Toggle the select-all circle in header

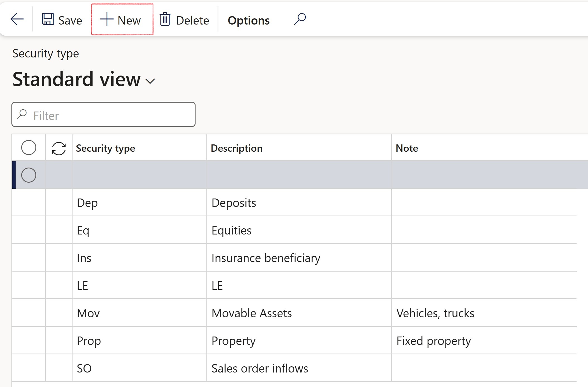click(29, 147)
